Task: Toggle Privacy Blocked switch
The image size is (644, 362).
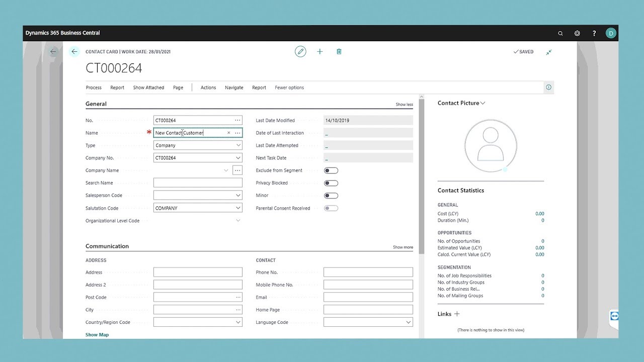Action: [331, 183]
